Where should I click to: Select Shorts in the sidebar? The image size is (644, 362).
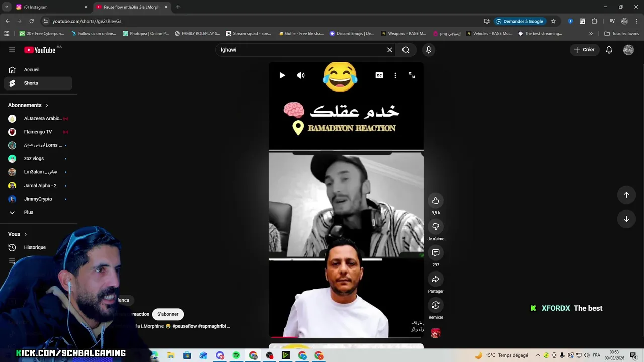click(x=38, y=83)
